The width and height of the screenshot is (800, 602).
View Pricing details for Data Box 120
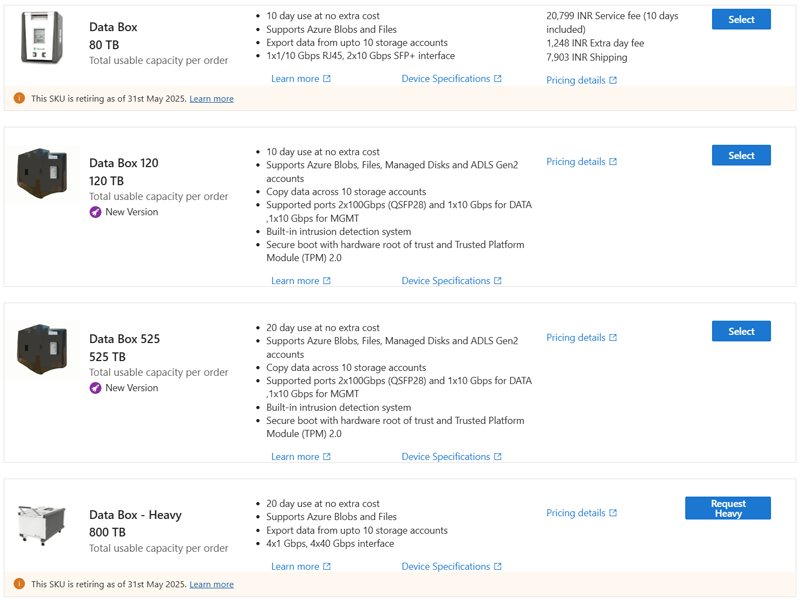(581, 162)
